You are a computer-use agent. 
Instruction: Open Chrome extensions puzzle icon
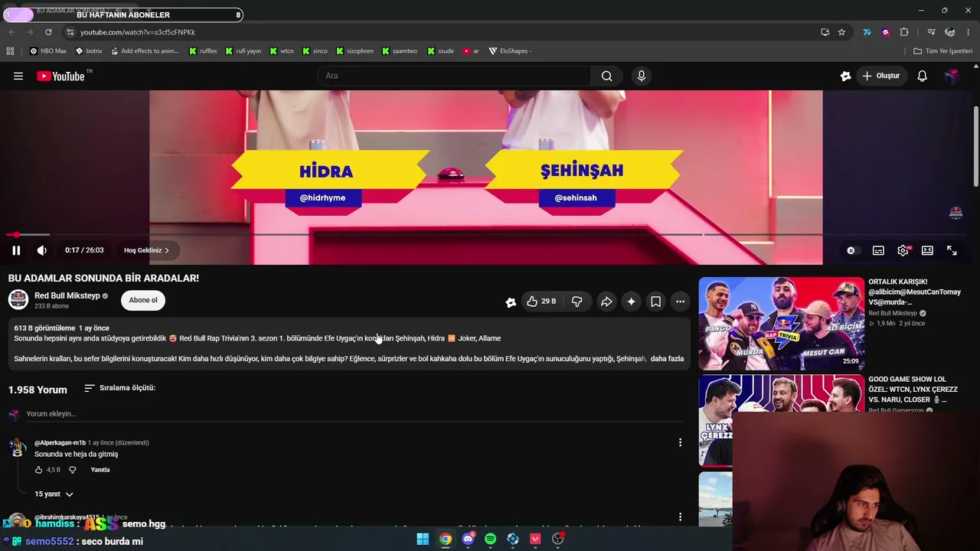904,32
